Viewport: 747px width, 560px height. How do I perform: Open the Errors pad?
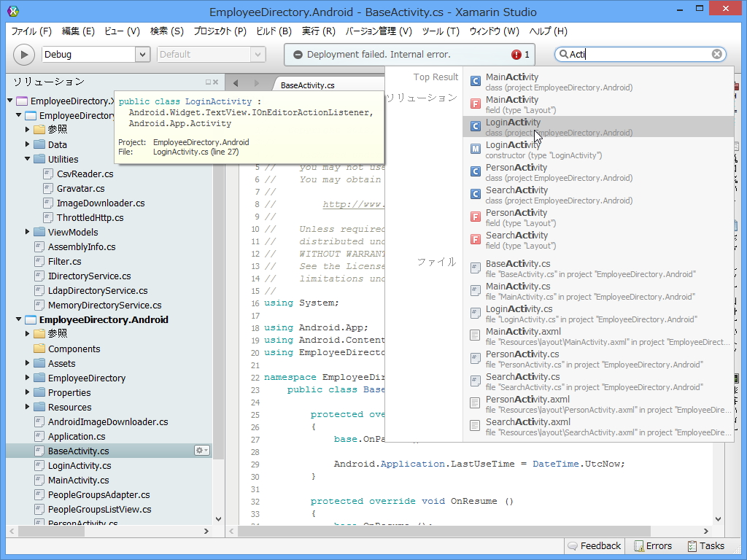coord(652,545)
